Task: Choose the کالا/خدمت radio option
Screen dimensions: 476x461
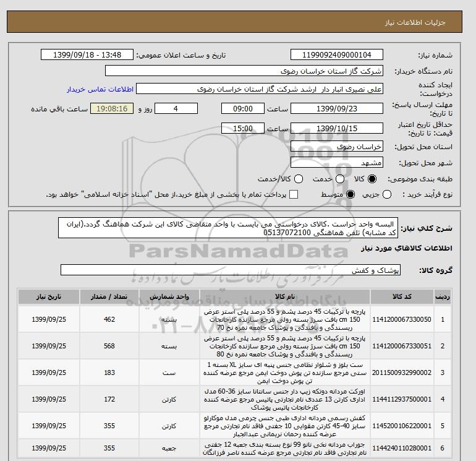Action: [x=298, y=179]
